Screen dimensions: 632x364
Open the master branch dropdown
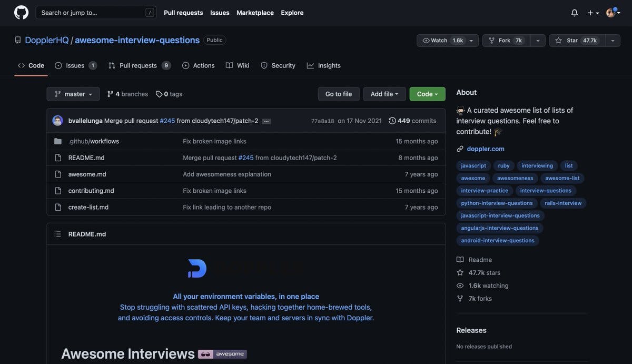point(73,94)
